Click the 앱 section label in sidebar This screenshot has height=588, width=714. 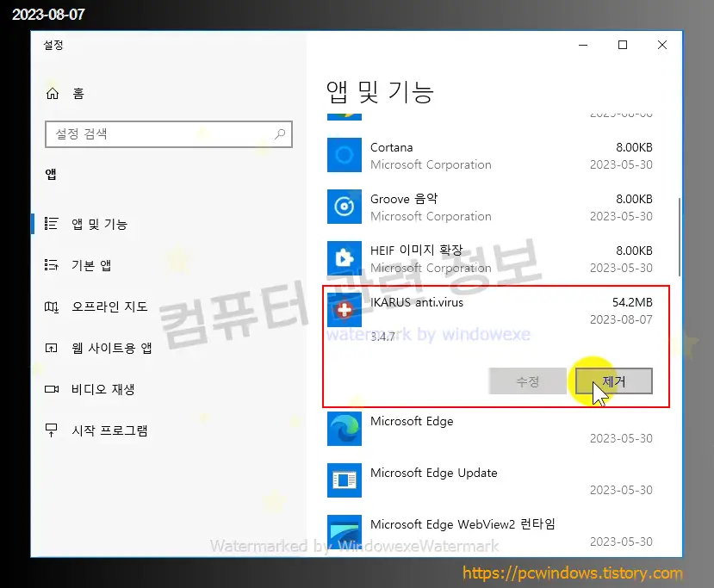point(51,174)
